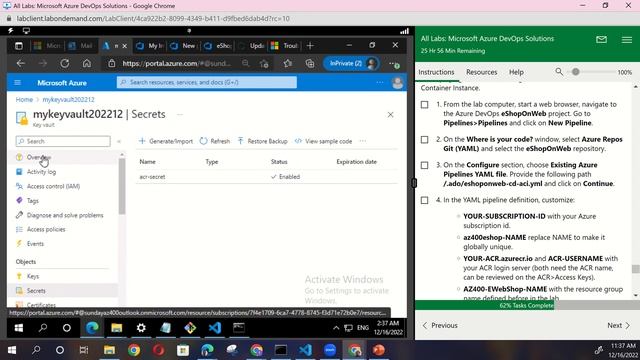Open PowerPoint from host taskbar
Screen dimensions: 640x360
point(379,350)
